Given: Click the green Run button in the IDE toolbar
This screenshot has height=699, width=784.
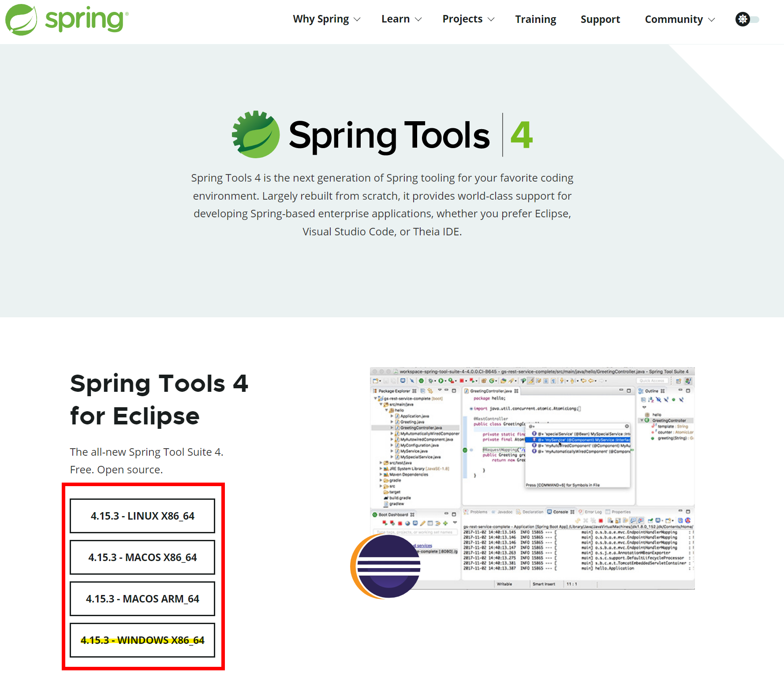Looking at the screenshot, I should click(441, 380).
